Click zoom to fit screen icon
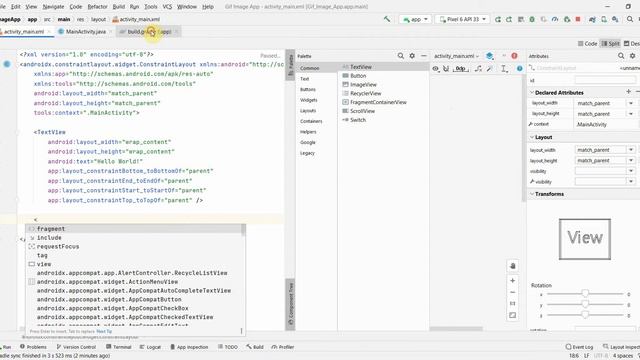 click(x=513, y=316)
